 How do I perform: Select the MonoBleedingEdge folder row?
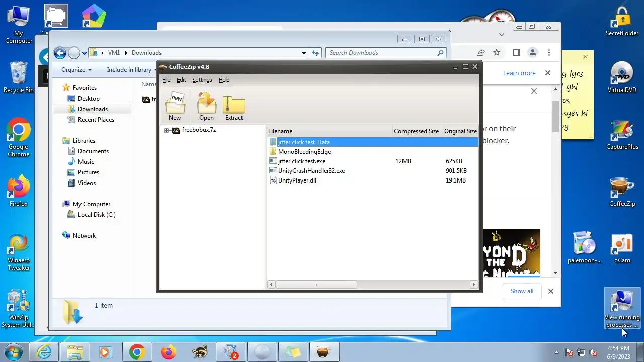click(373, 152)
